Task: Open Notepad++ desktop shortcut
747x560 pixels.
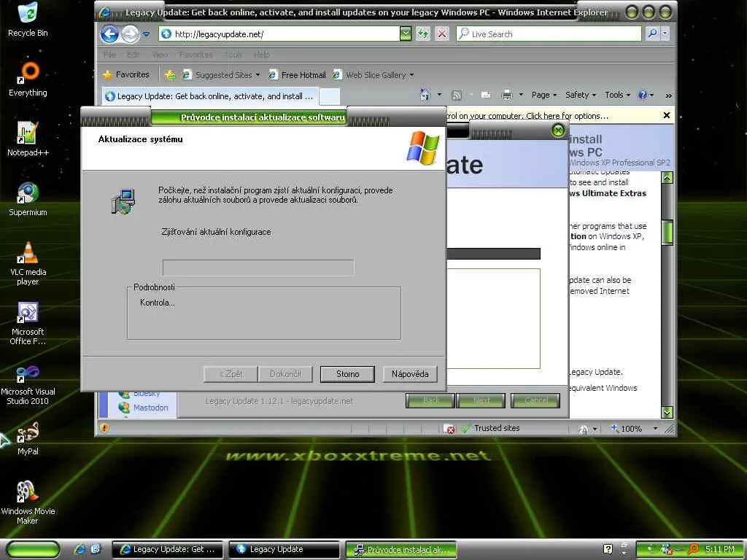Action: [x=28, y=139]
